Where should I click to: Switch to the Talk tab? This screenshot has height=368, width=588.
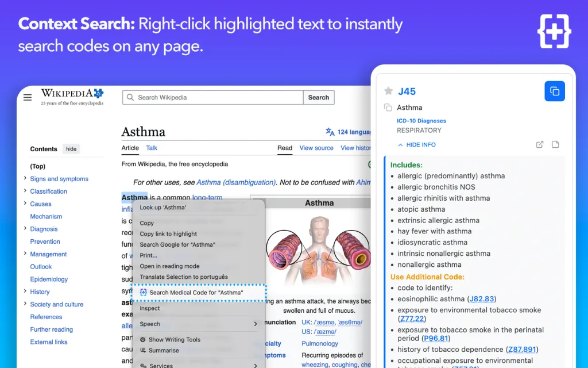[x=152, y=148]
